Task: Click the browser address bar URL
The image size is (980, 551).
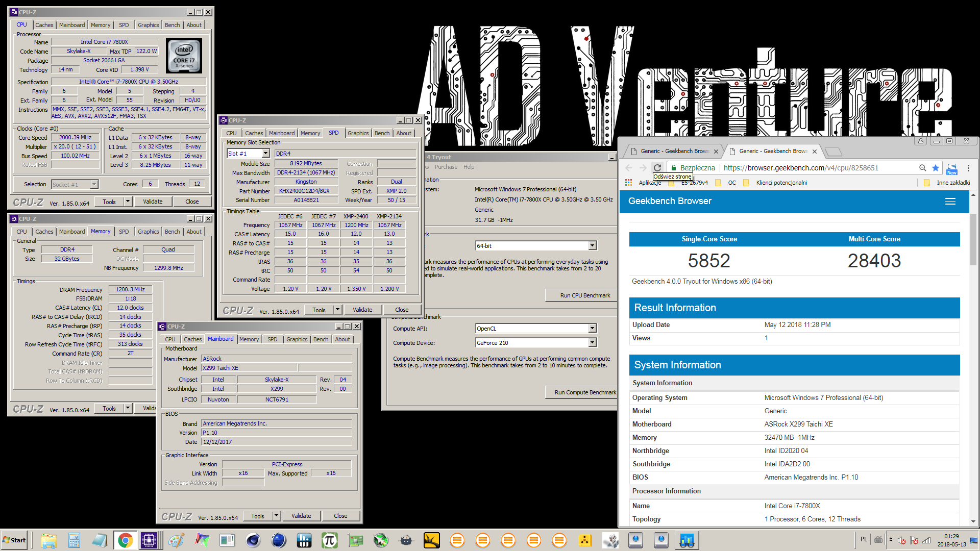Action: [x=801, y=168]
